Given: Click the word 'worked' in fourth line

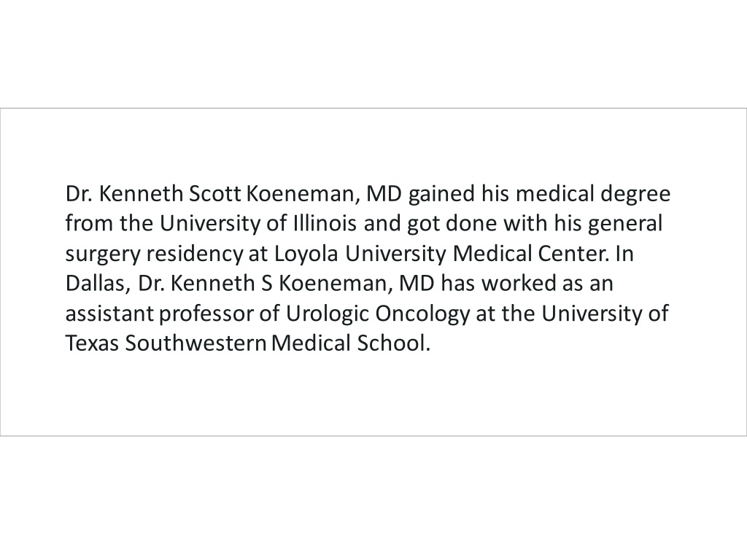Looking at the screenshot, I should click(x=519, y=284).
